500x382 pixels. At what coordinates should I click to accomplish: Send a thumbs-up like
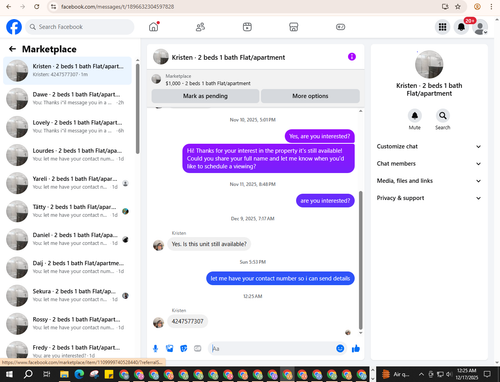pos(356,349)
